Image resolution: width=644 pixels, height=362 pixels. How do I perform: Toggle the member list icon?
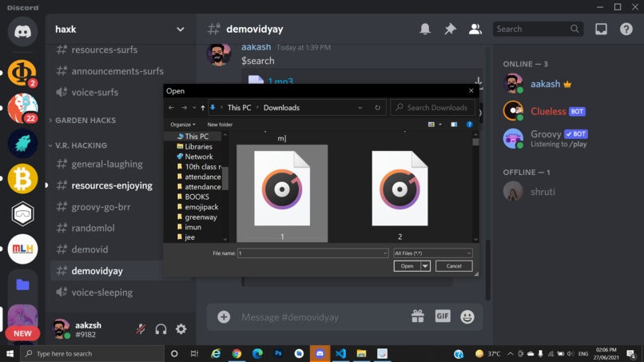(x=475, y=30)
